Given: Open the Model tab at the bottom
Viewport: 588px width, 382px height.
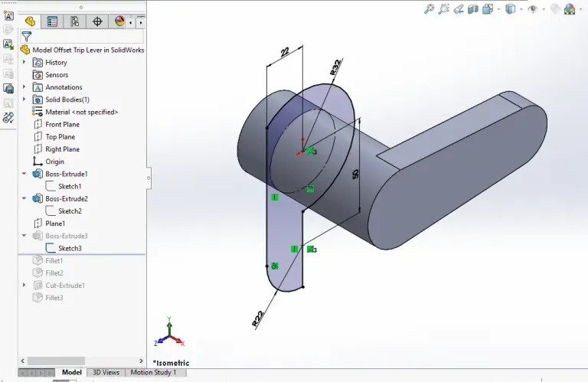Looking at the screenshot, I should [72, 372].
